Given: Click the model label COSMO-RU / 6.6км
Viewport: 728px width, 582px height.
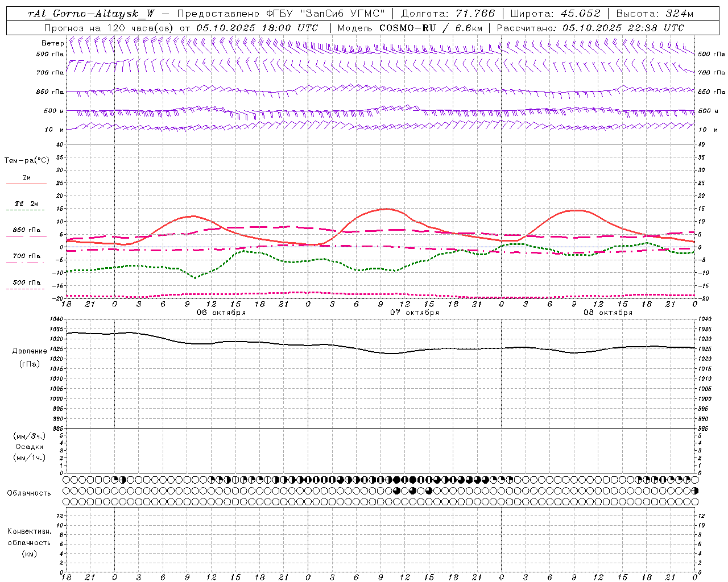Looking at the screenshot, I should coord(431,28).
